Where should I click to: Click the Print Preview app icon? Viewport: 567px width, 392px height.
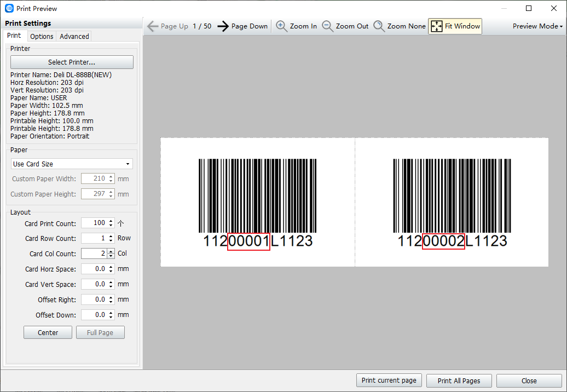point(9,8)
